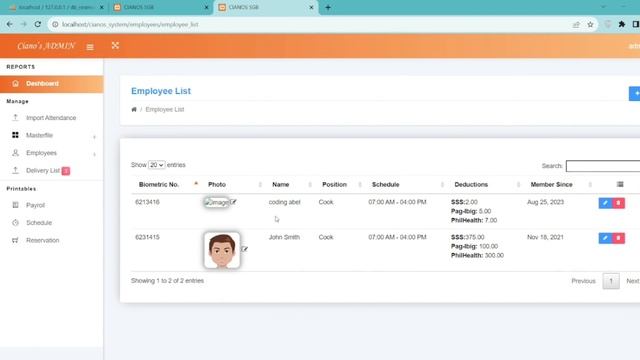Go back with browser back arrow

point(9,24)
